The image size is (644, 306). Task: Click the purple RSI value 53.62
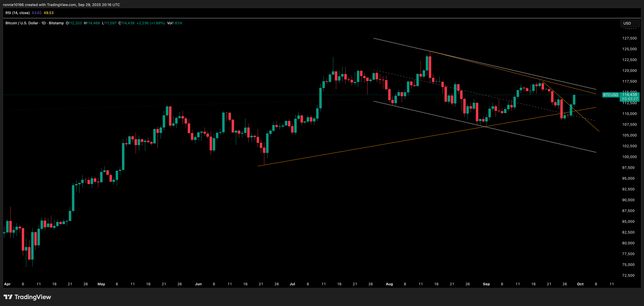click(37, 13)
